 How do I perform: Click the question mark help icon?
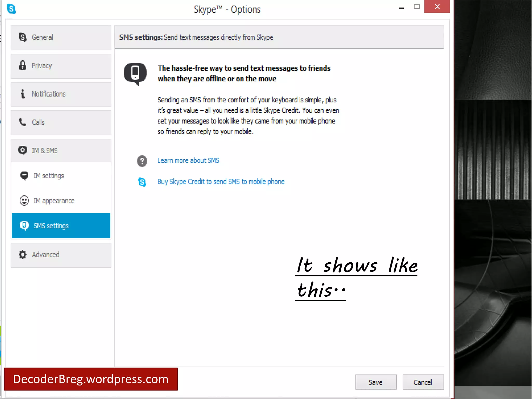(x=142, y=161)
